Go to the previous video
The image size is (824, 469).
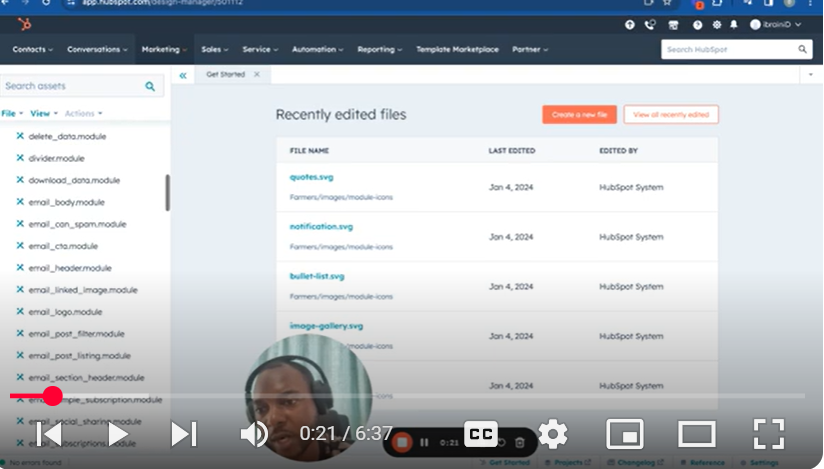tap(49, 434)
